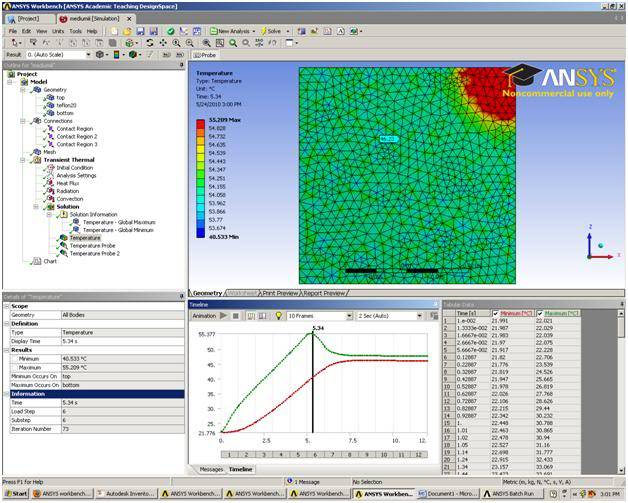Viewport: 628px width, 503px height.
Task: Stop the timeline animation
Action: point(236,316)
